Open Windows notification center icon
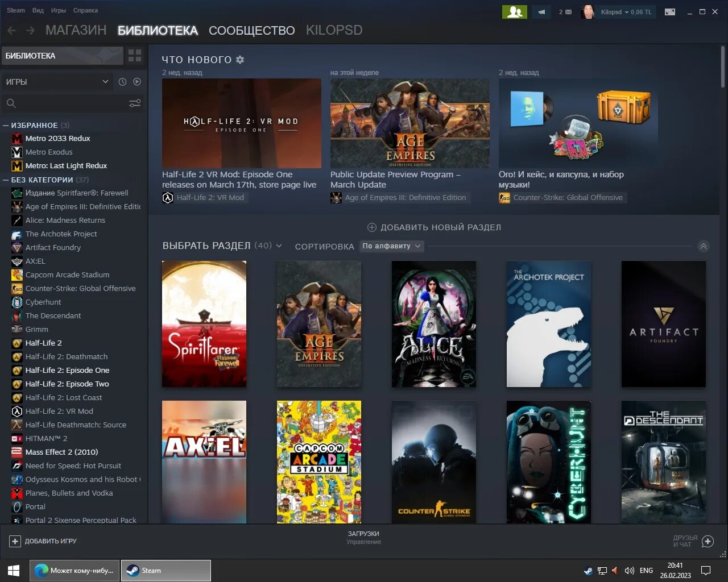 point(706,571)
